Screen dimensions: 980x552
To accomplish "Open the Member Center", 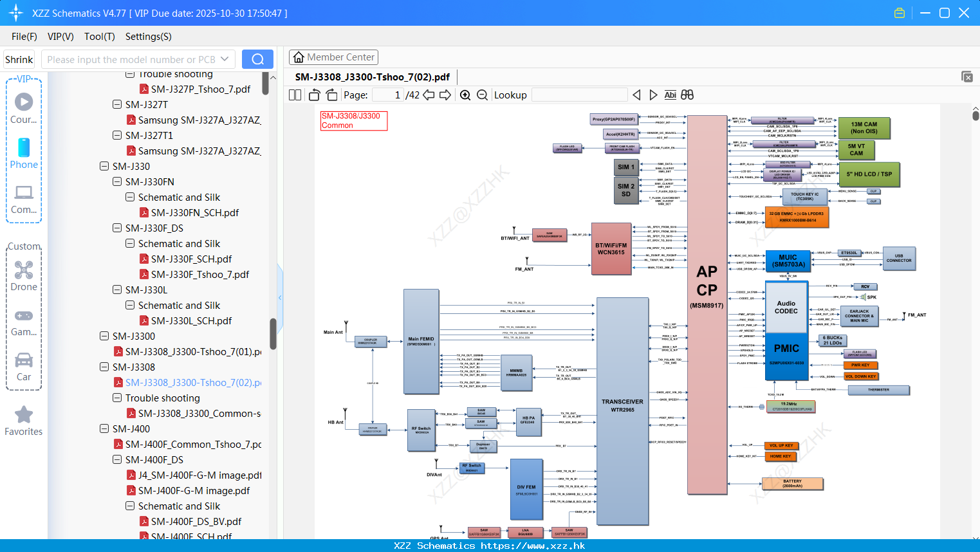I will (333, 57).
